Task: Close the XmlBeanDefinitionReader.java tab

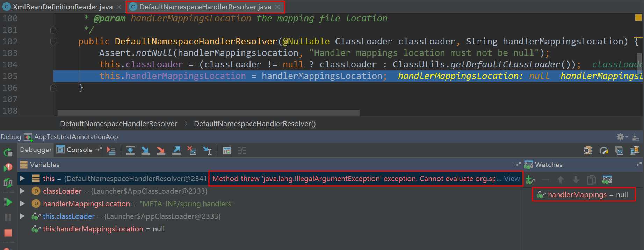Action: tap(119, 7)
